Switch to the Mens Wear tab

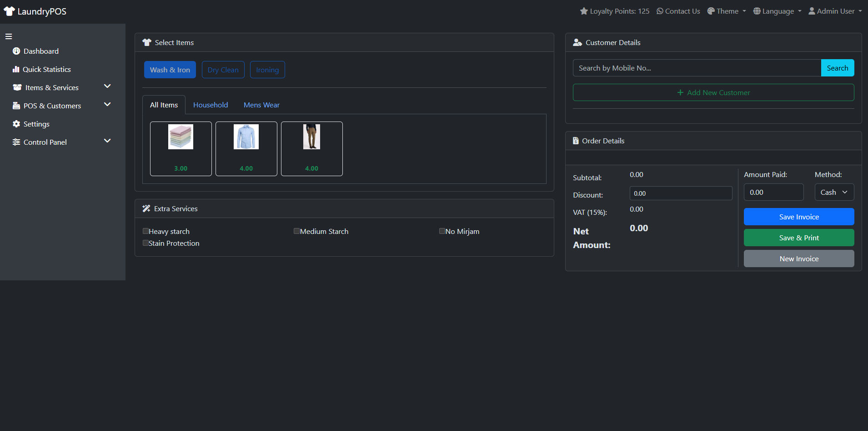point(261,105)
